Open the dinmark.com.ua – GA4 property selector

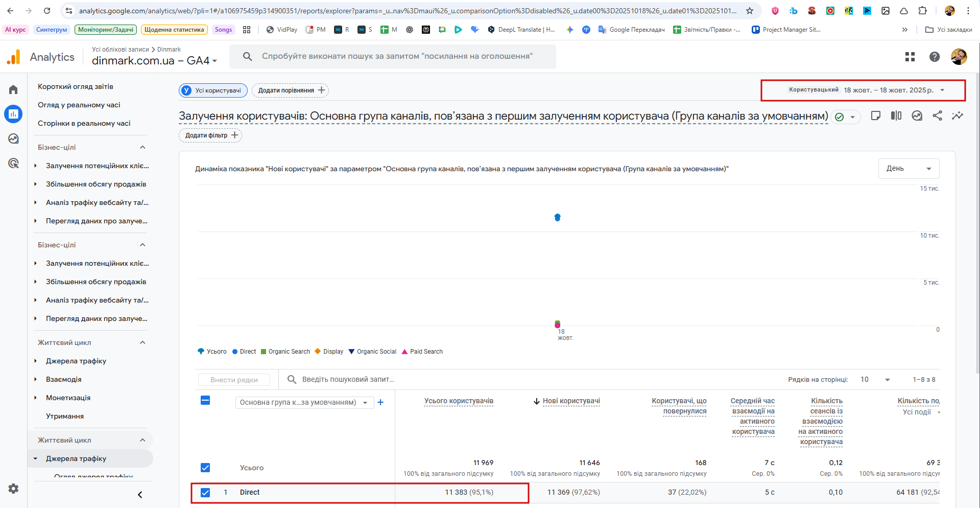click(154, 61)
